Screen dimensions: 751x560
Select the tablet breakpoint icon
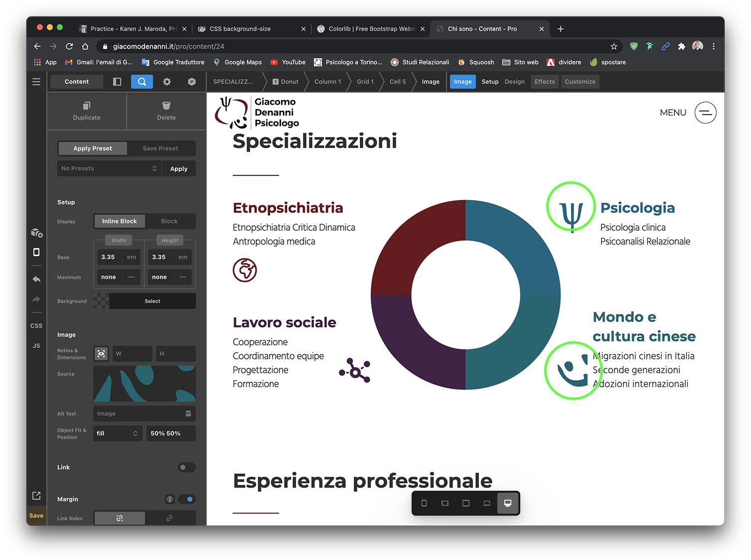click(466, 503)
